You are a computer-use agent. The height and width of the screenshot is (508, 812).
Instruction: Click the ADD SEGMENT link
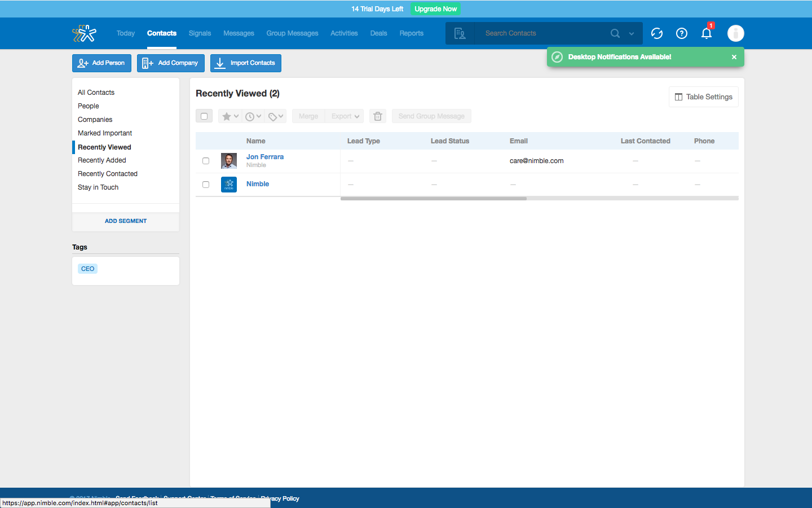(126, 221)
